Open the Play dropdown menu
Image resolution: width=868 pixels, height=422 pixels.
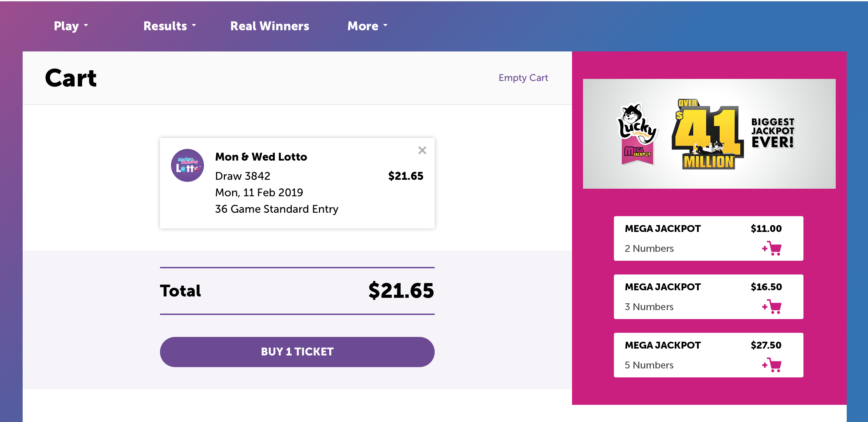pos(71,26)
